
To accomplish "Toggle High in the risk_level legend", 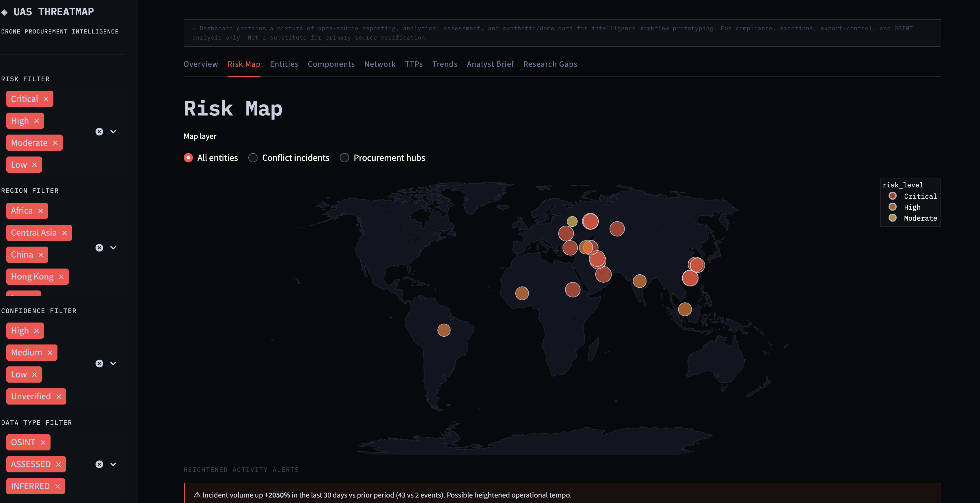I will [904, 207].
